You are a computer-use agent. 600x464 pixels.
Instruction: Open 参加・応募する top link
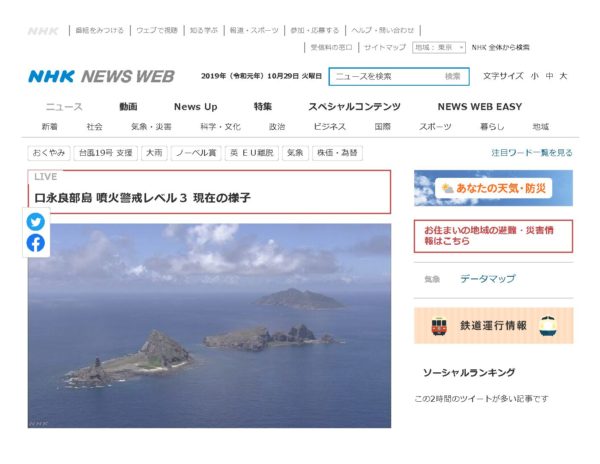pos(315,30)
